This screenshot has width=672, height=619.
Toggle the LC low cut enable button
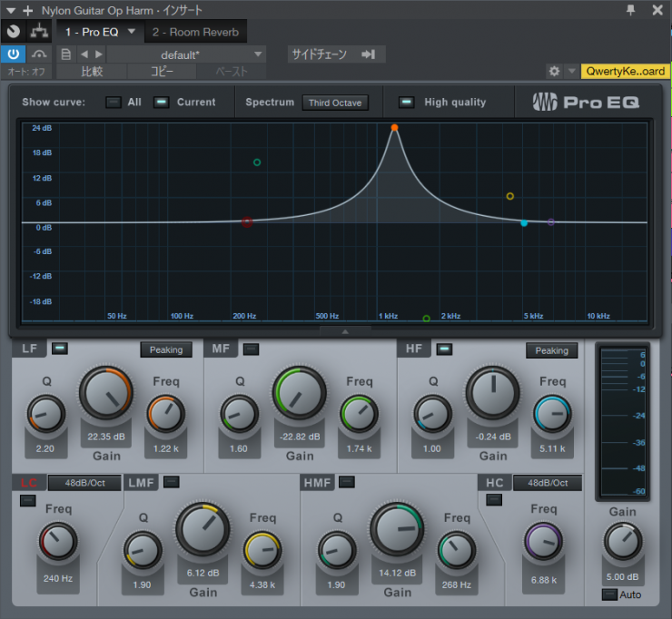click(x=28, y=500)
